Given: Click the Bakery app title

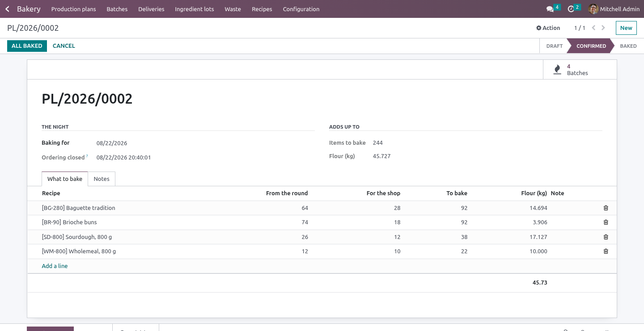Looking at the screenshot, I should (29, 9).
